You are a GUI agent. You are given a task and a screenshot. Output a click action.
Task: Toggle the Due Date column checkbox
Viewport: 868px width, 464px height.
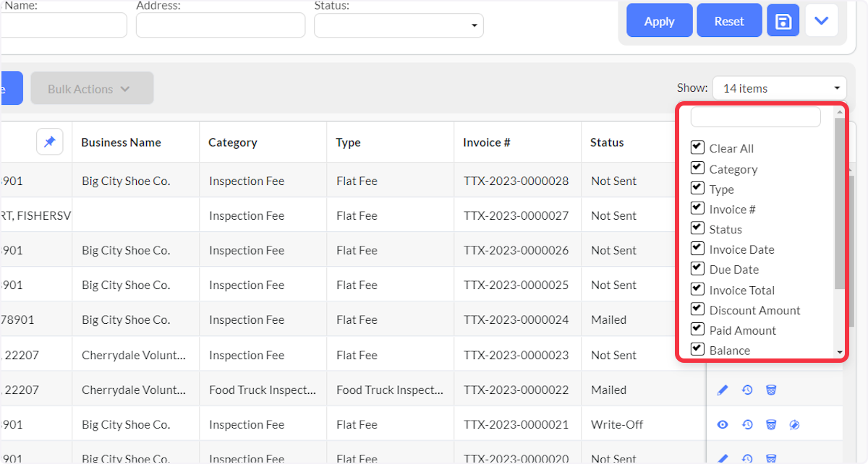697,269
